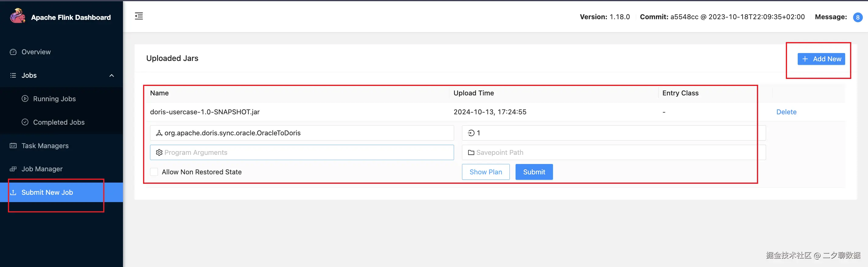Click the message count badge showing 8
The image size is (868, 267).
tap(858, 17)
